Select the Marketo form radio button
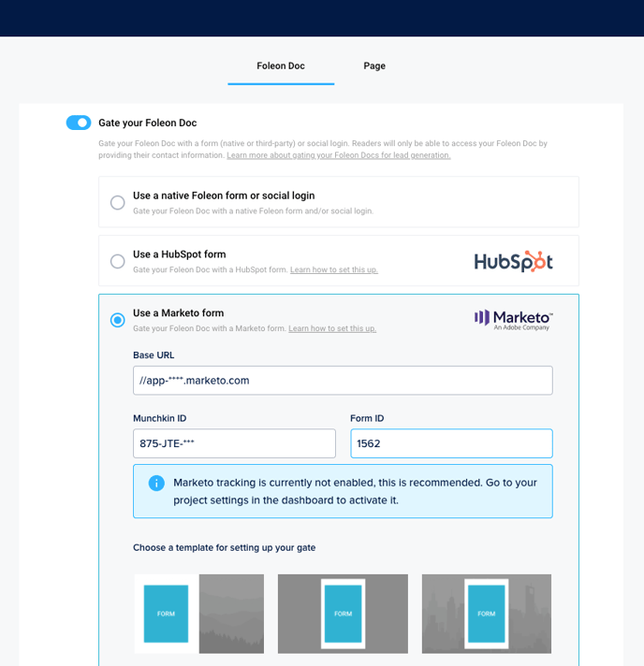644x666 pixels. coord(117,320)
